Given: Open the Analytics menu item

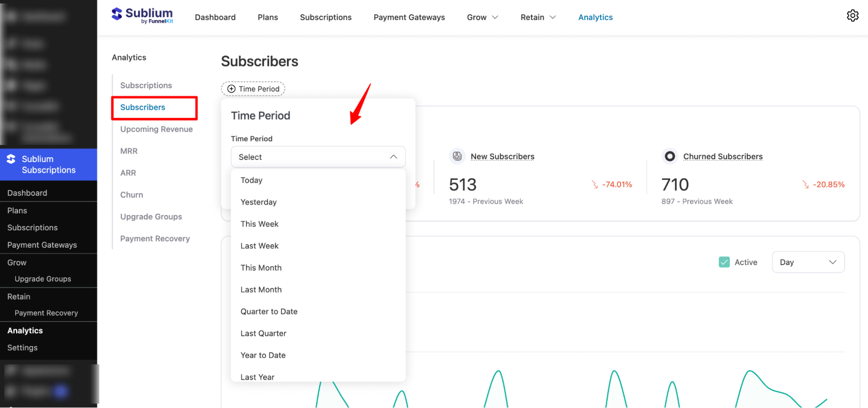Looking at the screenshot, I should [x=595, y=17].
